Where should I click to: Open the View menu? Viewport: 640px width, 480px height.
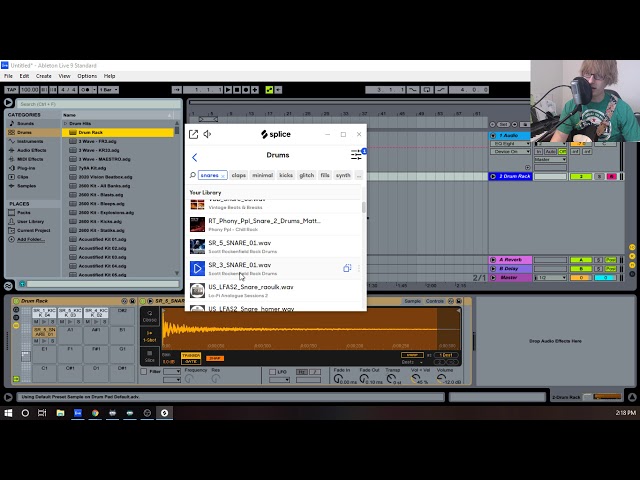click(64, 76)
